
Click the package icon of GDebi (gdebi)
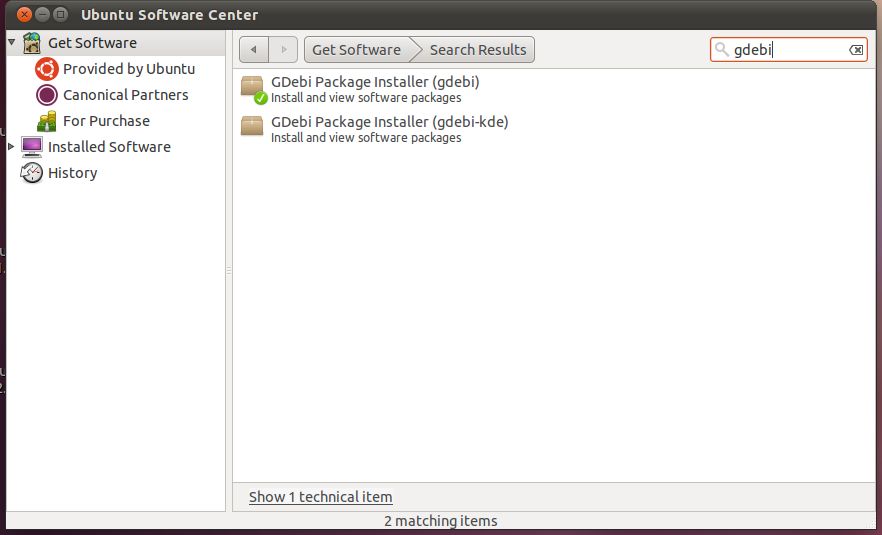[x=252, y=89]
